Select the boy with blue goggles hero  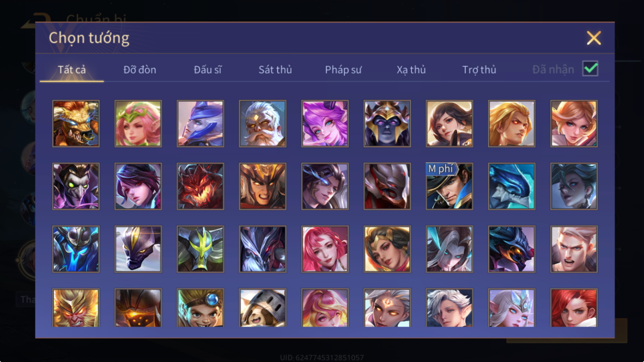(200, 308)
